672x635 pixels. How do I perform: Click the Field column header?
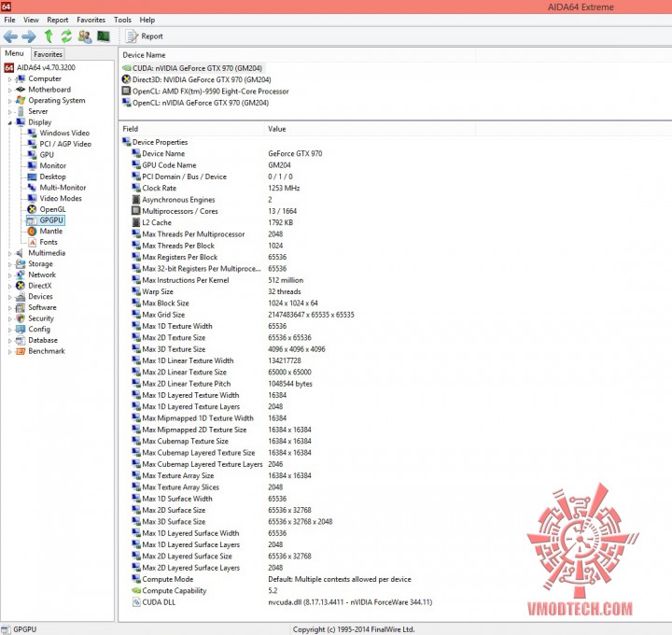pyautogui.click(x=191, y=129)
